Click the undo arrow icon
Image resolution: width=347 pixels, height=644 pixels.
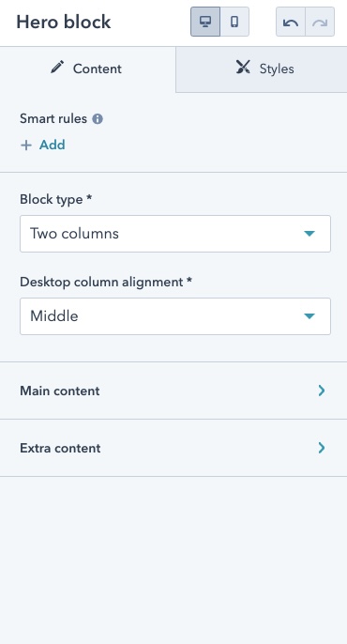(291, 22)
